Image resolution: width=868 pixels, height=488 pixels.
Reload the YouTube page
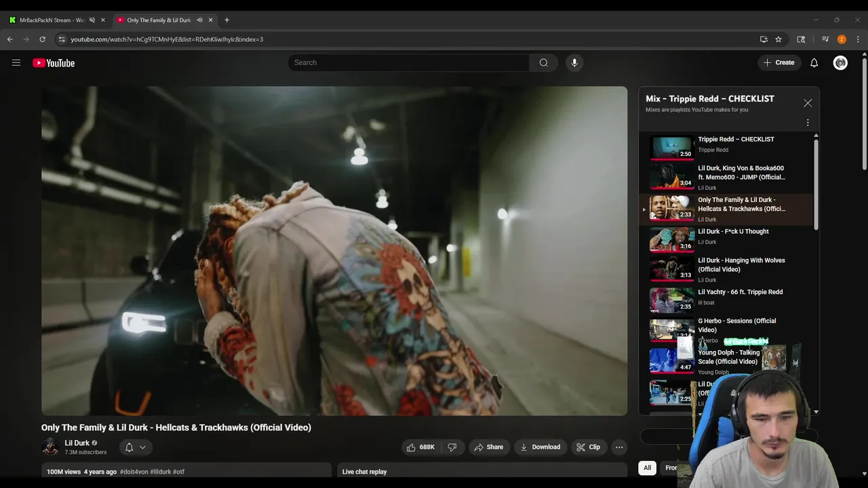42,39
